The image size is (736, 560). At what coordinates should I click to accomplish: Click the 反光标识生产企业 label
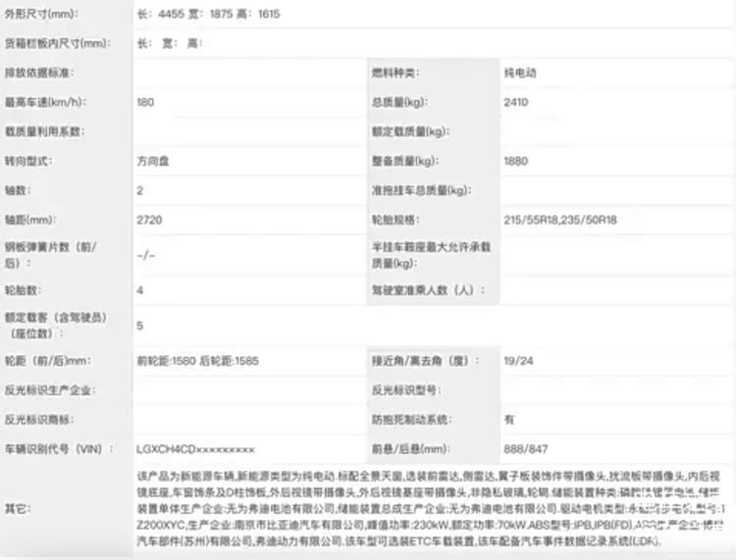[x=49, y=389]
